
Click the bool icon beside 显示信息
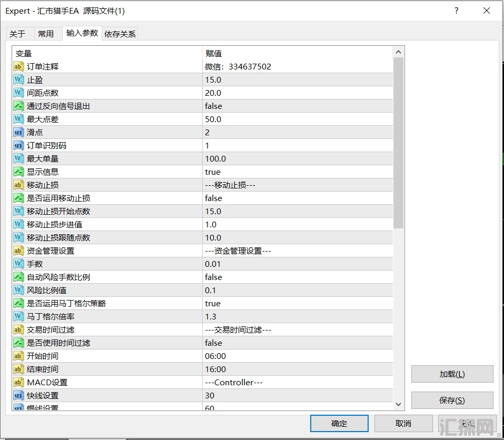(18, 172)
